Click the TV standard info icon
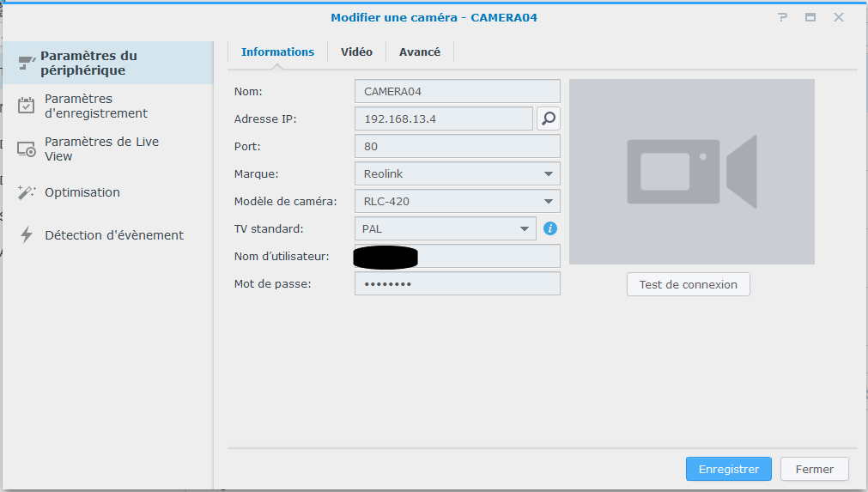This screenshot has width=868, height=492. (x=550, y=228)
